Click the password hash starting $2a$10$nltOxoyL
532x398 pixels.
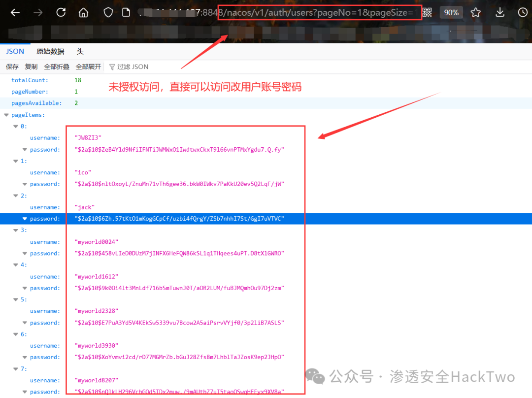pyautogui.click(x=179, y=184)
